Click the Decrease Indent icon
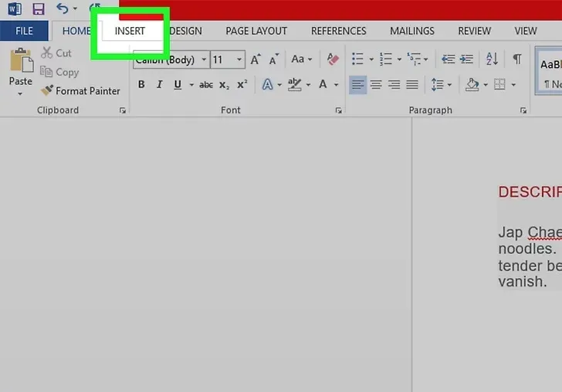Screen dimensions: 562x392 tap(448, 59)
